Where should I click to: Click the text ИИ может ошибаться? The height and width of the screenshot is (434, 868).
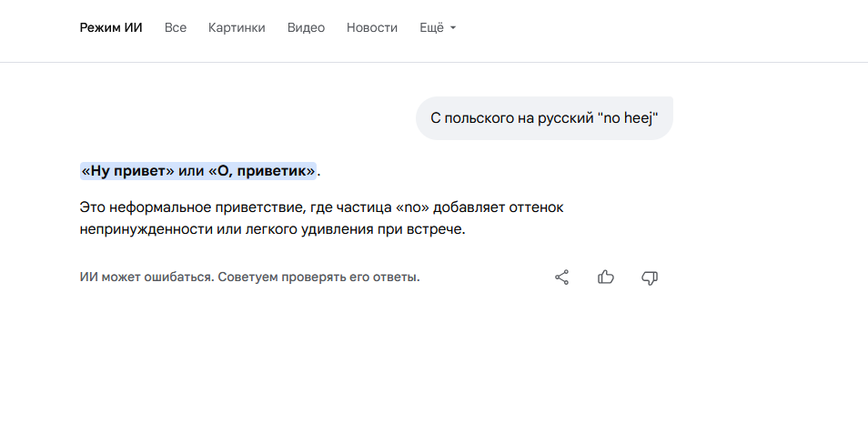[x=146, y=277]
